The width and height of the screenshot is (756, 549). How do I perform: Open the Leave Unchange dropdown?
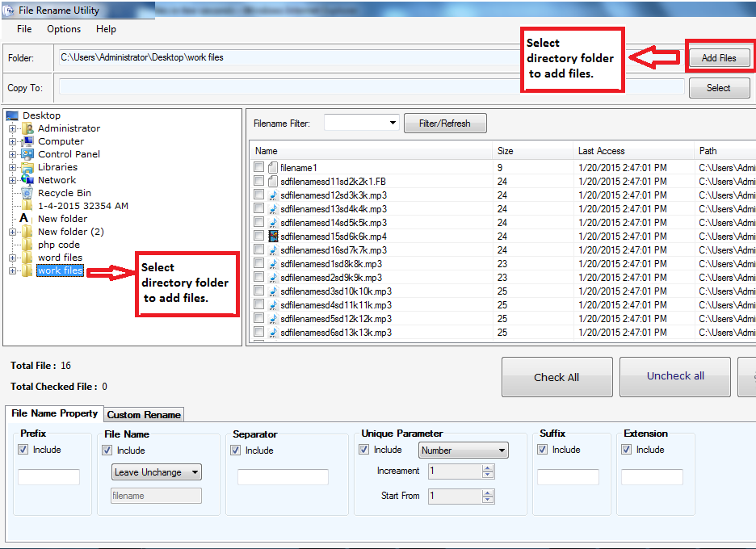pos(156,471)
